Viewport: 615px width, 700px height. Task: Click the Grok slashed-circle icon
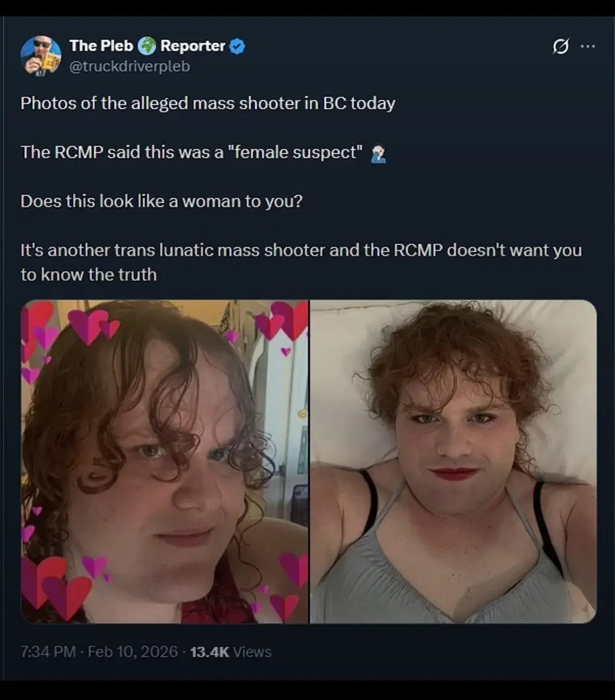tap(560, 47)
